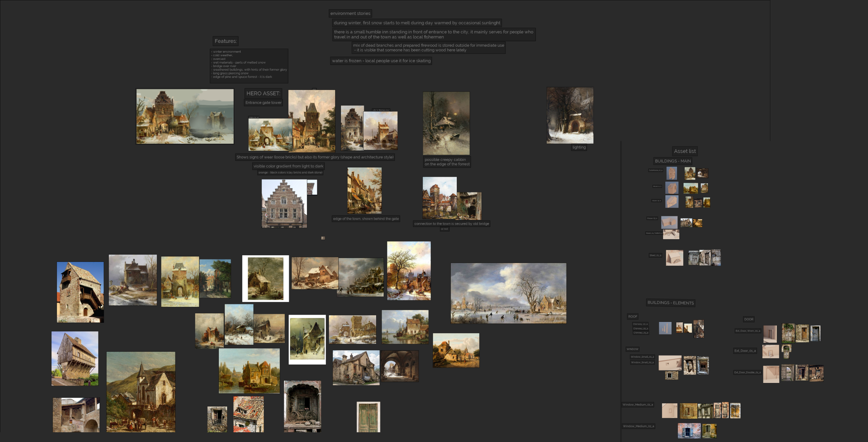Select the autumn street painting above the edge of town caption
868x442 pixels.
(x=364, y=191)
